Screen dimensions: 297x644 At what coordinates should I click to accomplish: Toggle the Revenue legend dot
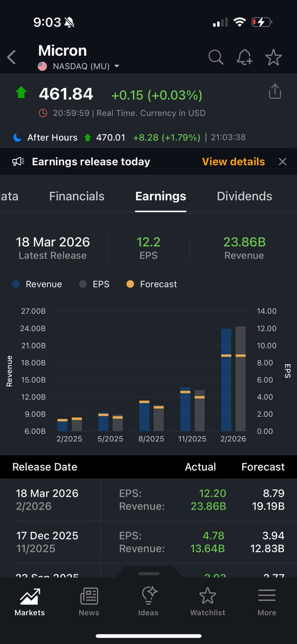coord(16,284)
